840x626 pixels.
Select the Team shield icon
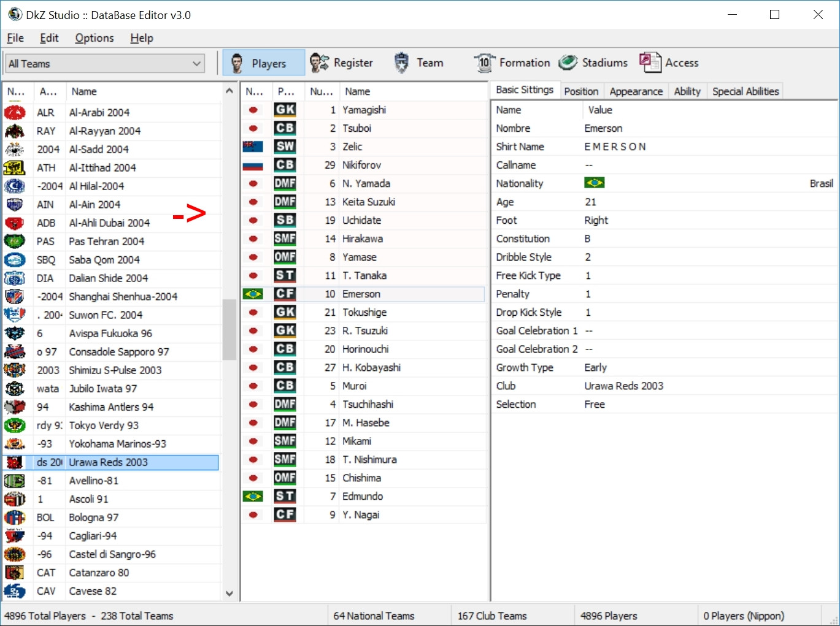[401, 63]
